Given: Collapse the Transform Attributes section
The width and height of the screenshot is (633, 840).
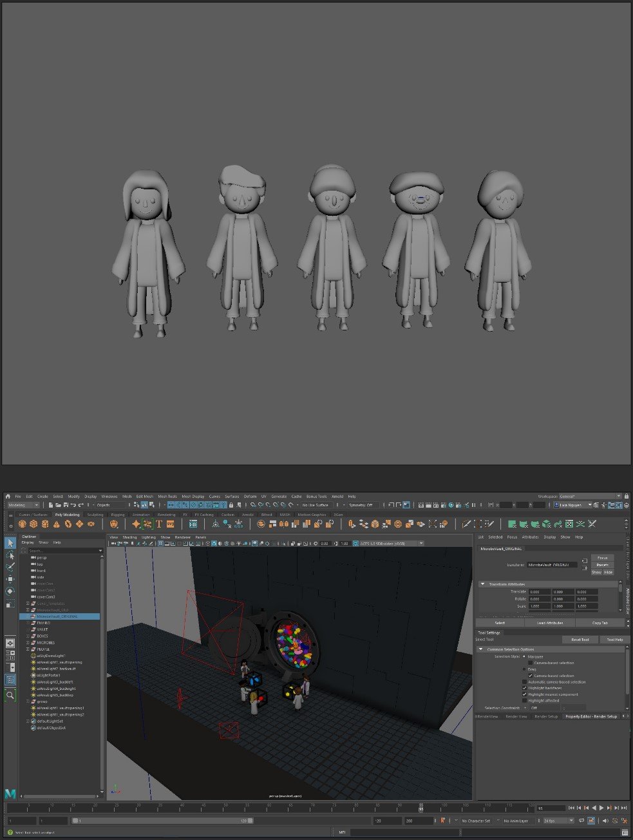Looking at the screenshot, I should tap(482, 584).
